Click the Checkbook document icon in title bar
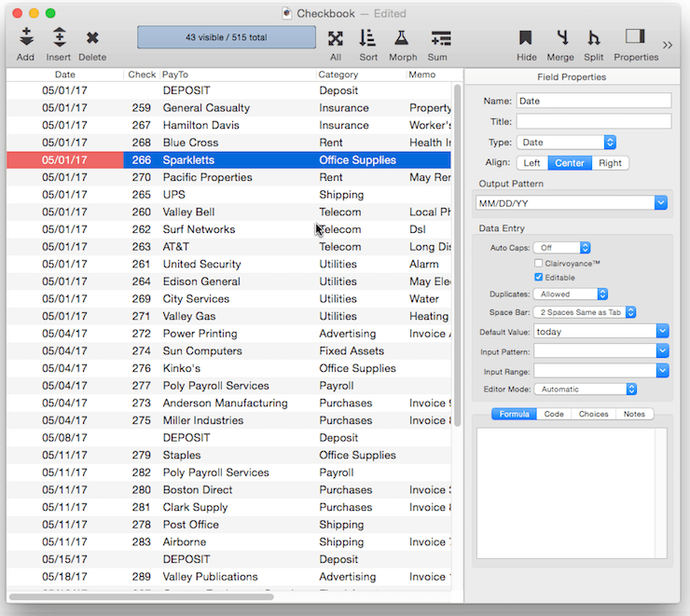Screen dimensions: 690x616 tap(287, 14)
